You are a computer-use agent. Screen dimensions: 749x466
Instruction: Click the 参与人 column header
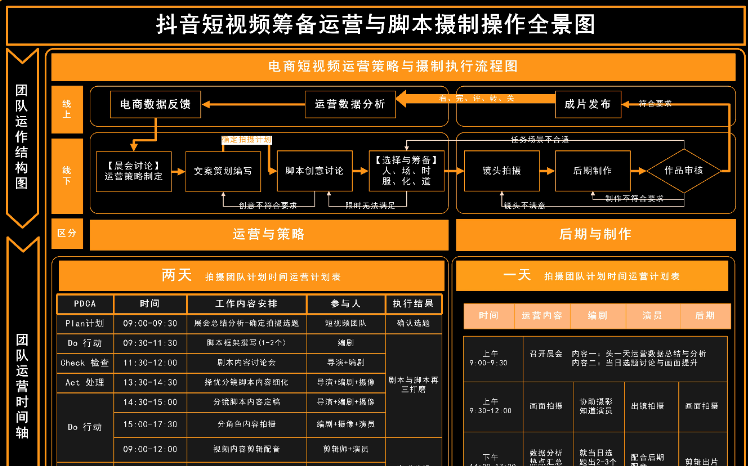(x=346, y=304)
